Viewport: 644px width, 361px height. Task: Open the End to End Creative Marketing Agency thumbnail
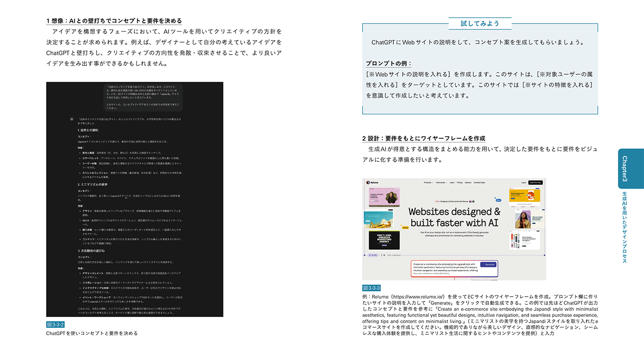point(384,240)
